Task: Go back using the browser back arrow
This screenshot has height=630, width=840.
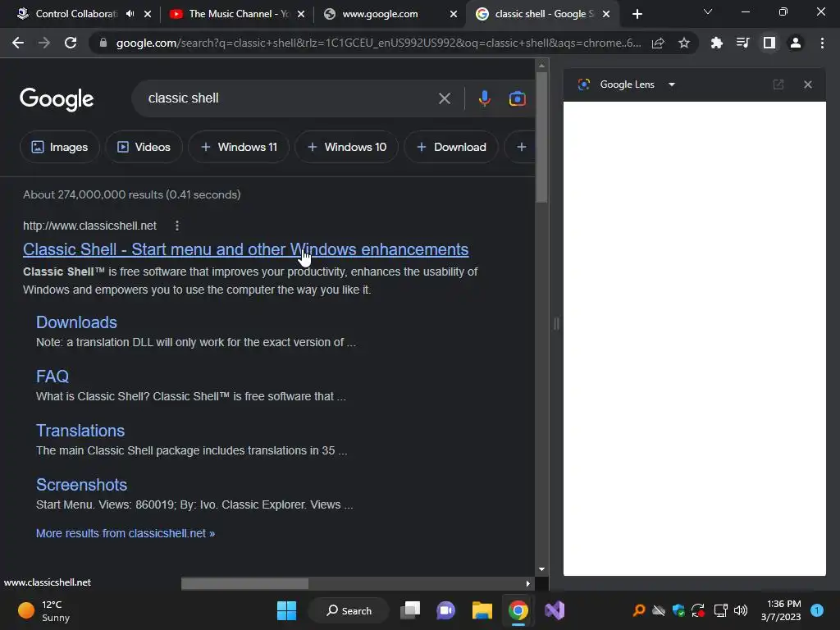Action: tap(18, 43)
